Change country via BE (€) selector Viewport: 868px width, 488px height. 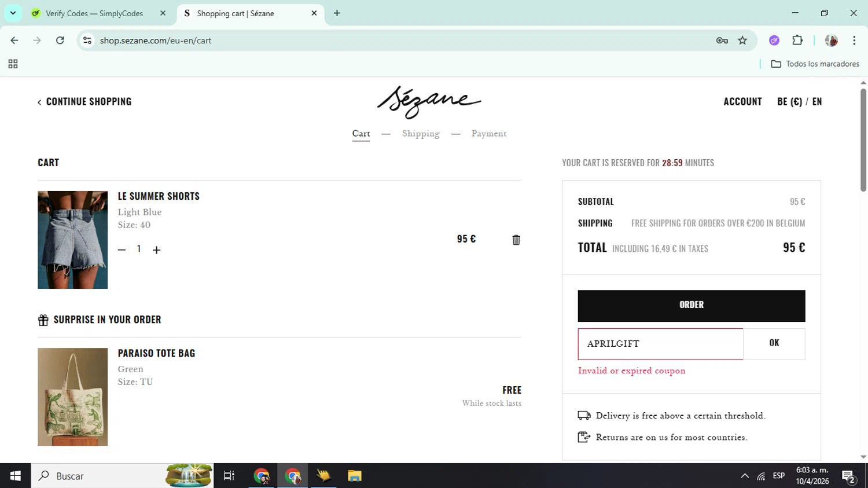click(x=789, y=101)
